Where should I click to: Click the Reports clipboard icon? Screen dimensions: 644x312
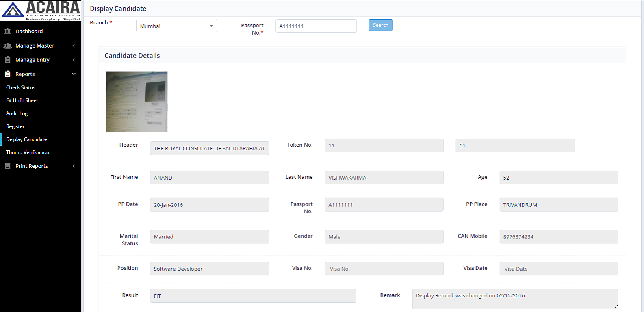click(x=7, y=74)
